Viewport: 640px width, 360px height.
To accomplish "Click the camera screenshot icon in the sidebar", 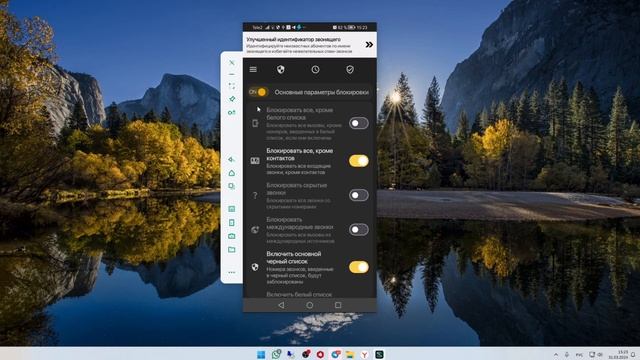I will 231,236.
